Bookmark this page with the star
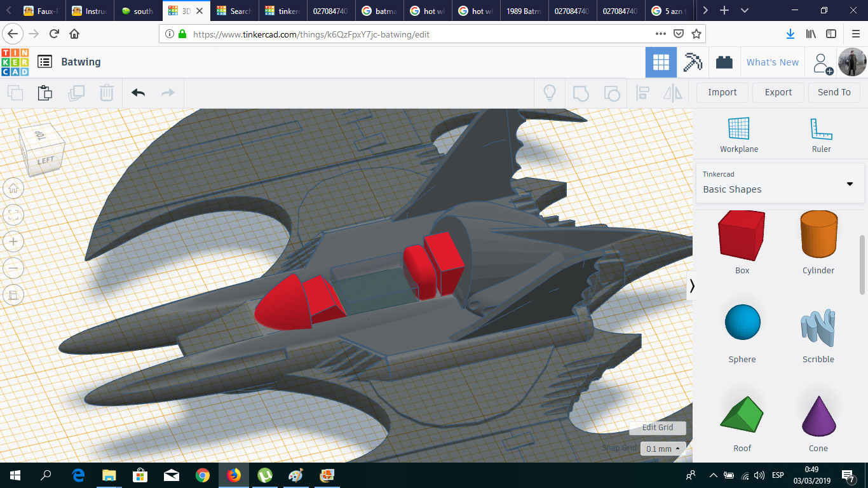This screenshot has width=868, height=488. 696,34
